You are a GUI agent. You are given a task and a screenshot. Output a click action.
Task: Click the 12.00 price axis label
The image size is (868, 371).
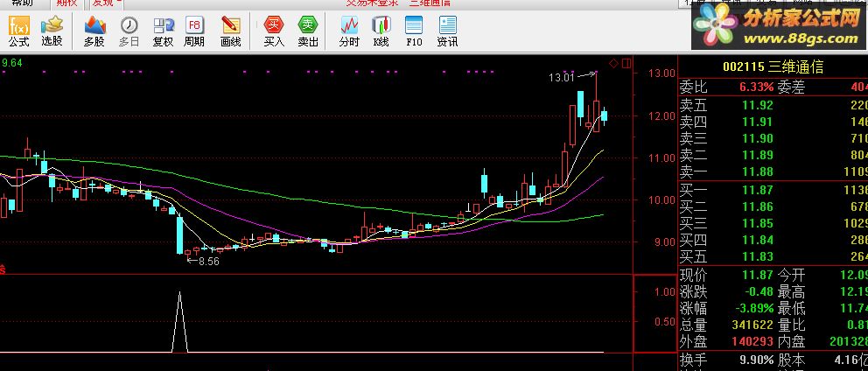pyautogui.click(x=662, y=115)
